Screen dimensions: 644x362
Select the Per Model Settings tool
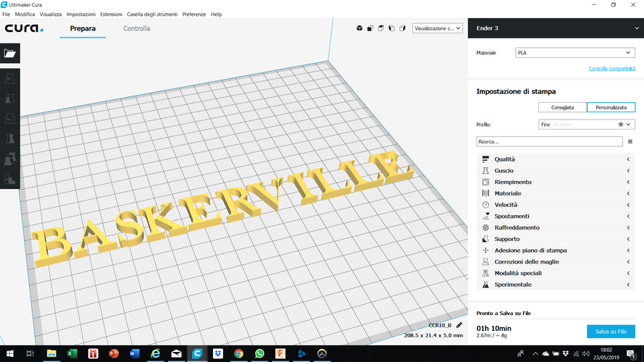coord(10,159)
